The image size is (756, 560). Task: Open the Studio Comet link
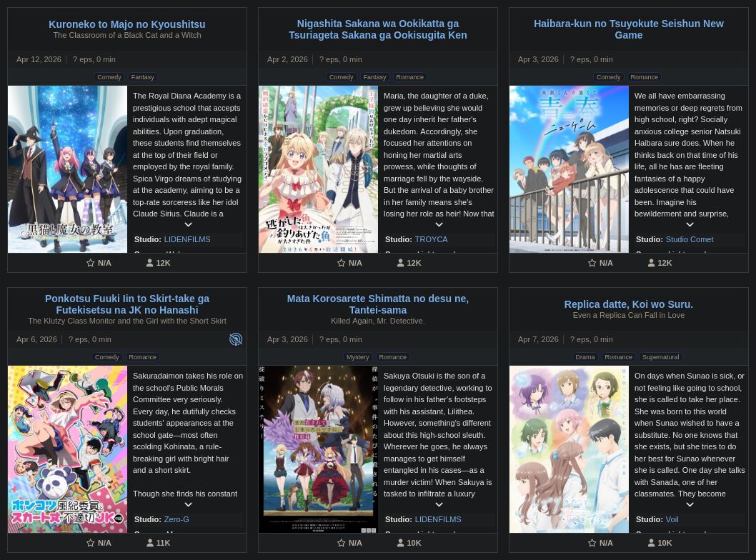[x=690, y=239]
